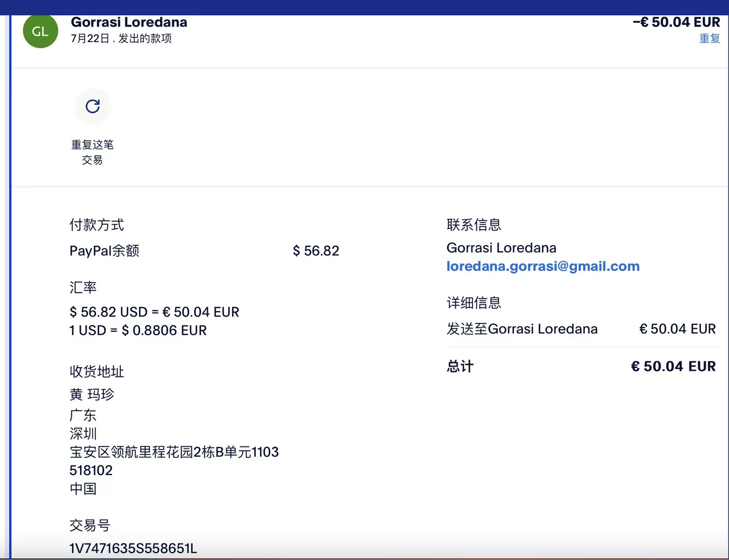This screenshot has width=729, height=560.
Task: Click the Gorrasi Loredana header name
Action: pos(129,22)
